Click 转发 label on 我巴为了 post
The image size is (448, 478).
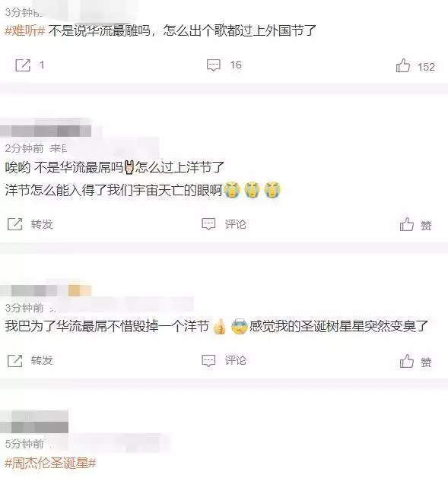[42, 361]
